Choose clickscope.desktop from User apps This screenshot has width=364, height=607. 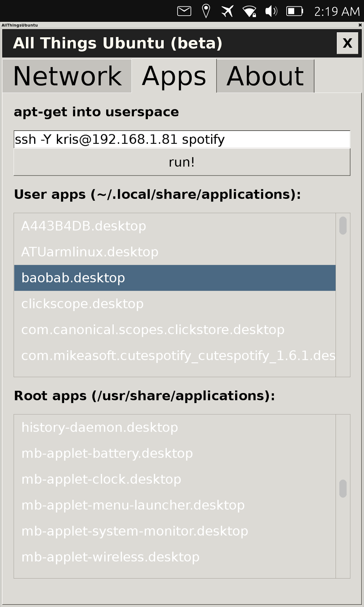point(175,304)
